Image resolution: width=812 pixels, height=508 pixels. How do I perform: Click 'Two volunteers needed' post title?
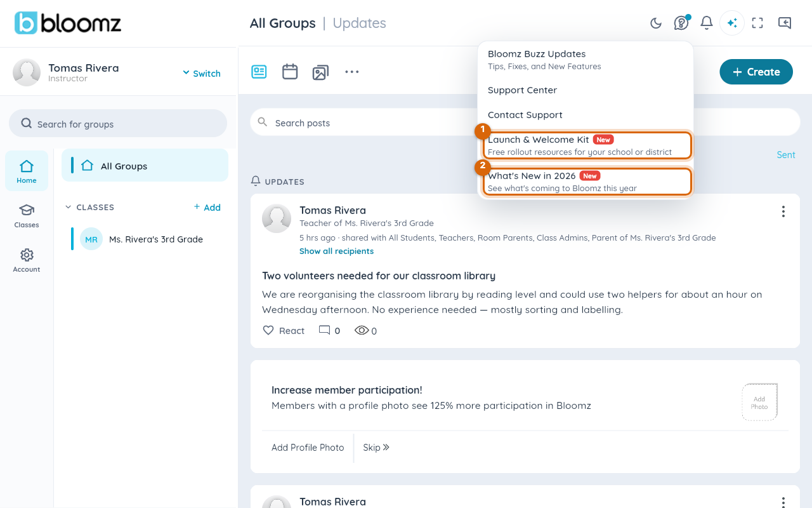tap(379, 276)
